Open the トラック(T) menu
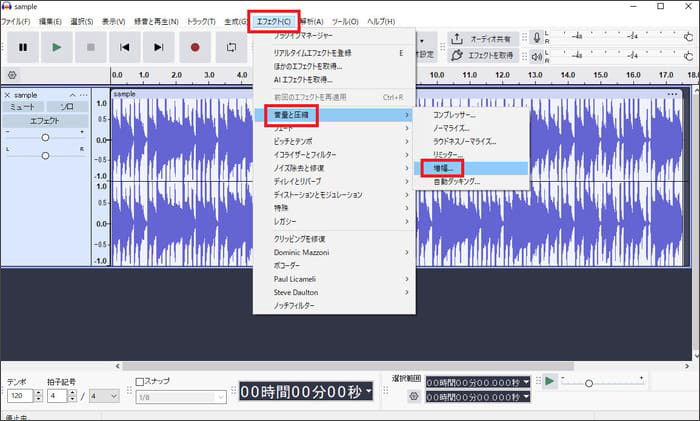 [x=201, y=21]
